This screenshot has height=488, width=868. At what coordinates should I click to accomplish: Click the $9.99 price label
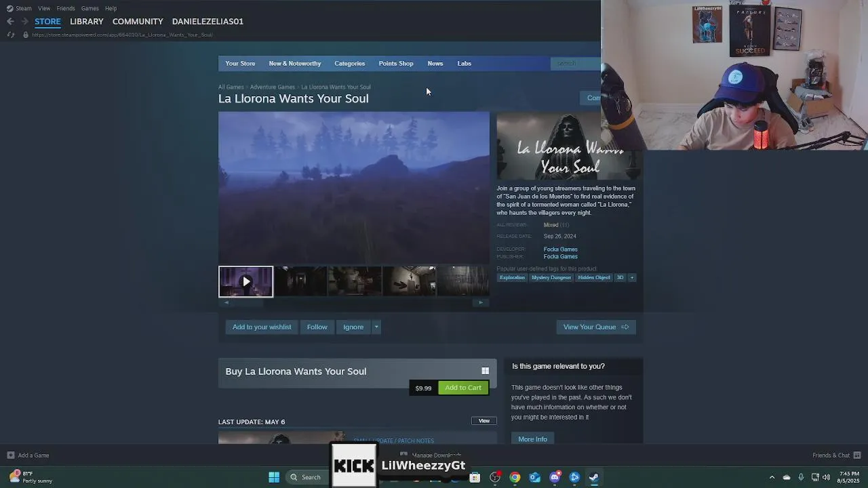point(423,388)
